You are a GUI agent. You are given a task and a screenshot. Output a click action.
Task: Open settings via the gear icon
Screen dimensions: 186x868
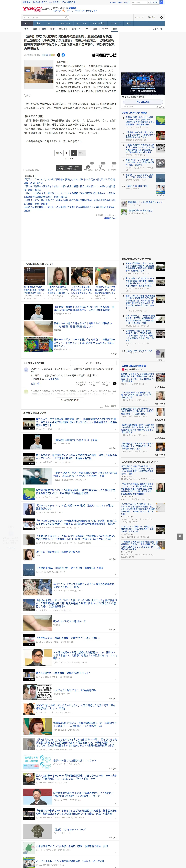[x=161, y=18]
